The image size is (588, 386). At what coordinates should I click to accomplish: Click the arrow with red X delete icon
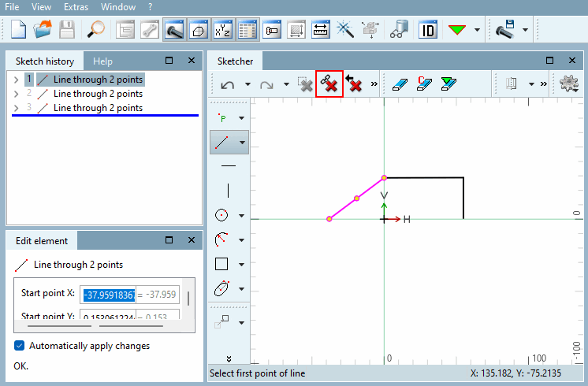coord(354,84)
